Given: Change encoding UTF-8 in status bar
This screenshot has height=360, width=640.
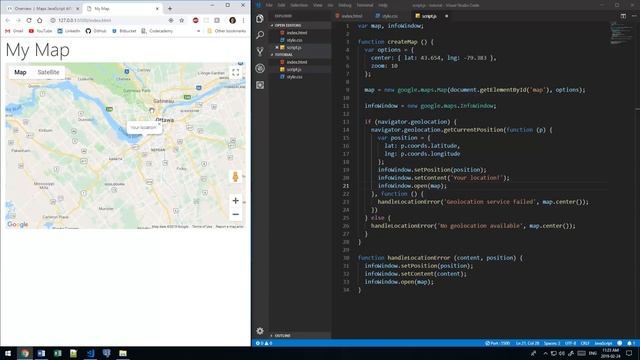Looking at the screenshot, I should [x=571, y=343].
